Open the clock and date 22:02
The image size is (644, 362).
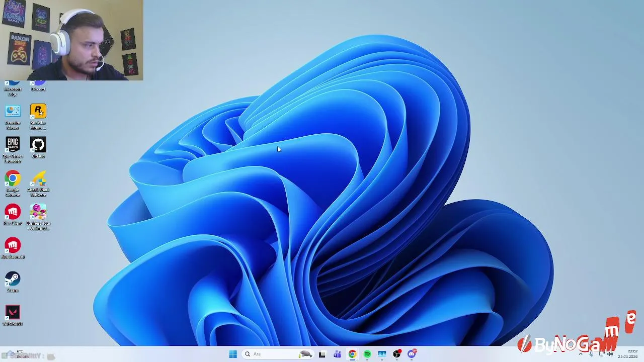(x=628, y=354)
